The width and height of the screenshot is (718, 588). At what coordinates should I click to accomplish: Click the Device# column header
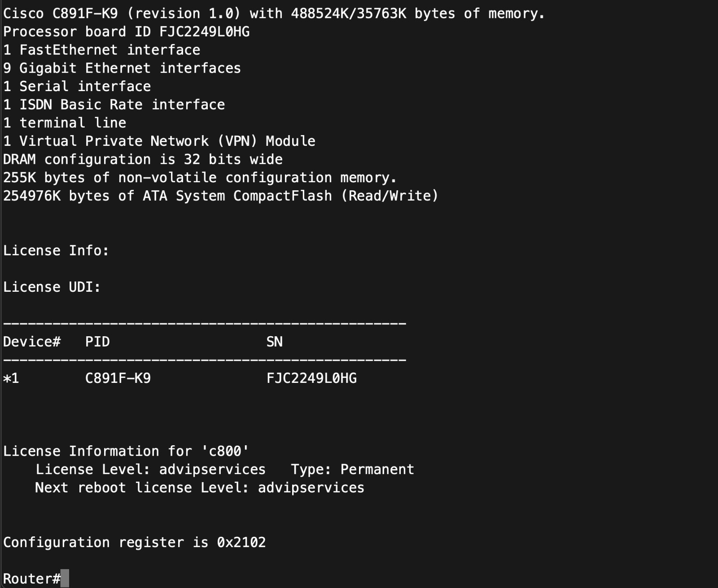(31, 342)
